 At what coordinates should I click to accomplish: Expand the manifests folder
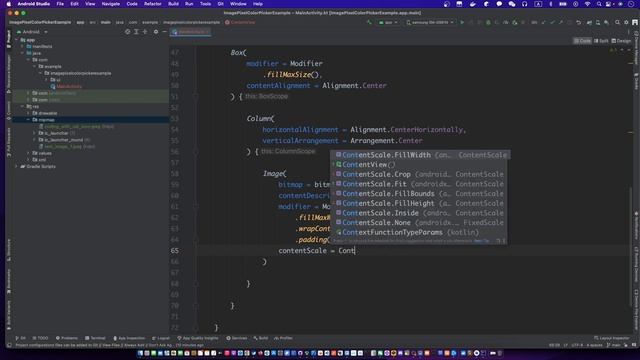pyautogui.click(x=23, y=47)
